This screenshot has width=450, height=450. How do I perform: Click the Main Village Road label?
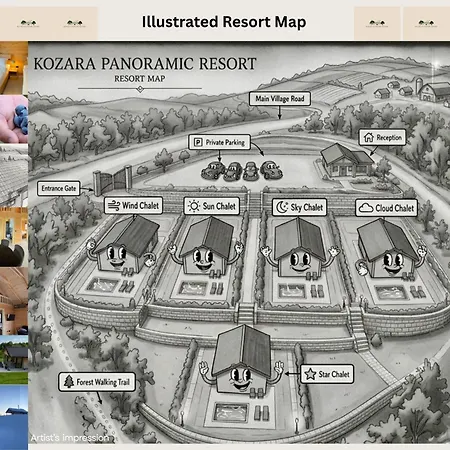click(280, 99)
